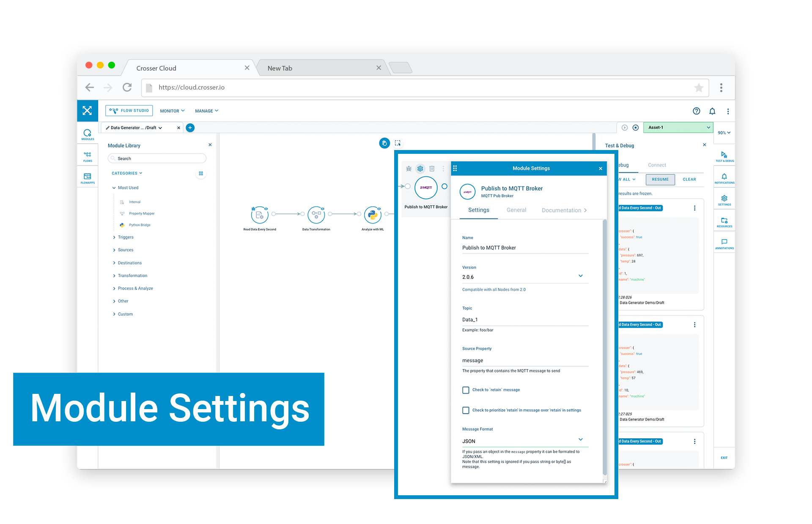The width and height of the screenshot is (812, 524).
Task: Click the trash delete icon above MQTT node
Action: coord(432,169)
